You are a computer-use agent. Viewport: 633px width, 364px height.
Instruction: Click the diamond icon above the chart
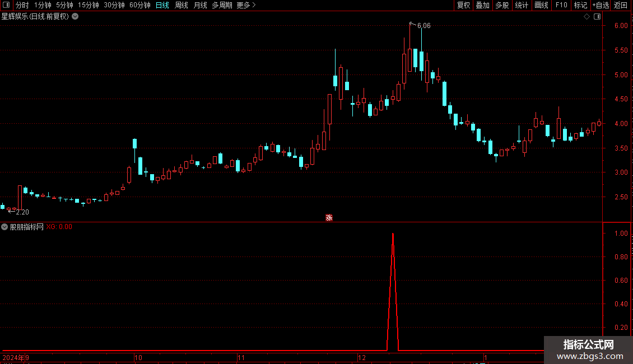587,17
